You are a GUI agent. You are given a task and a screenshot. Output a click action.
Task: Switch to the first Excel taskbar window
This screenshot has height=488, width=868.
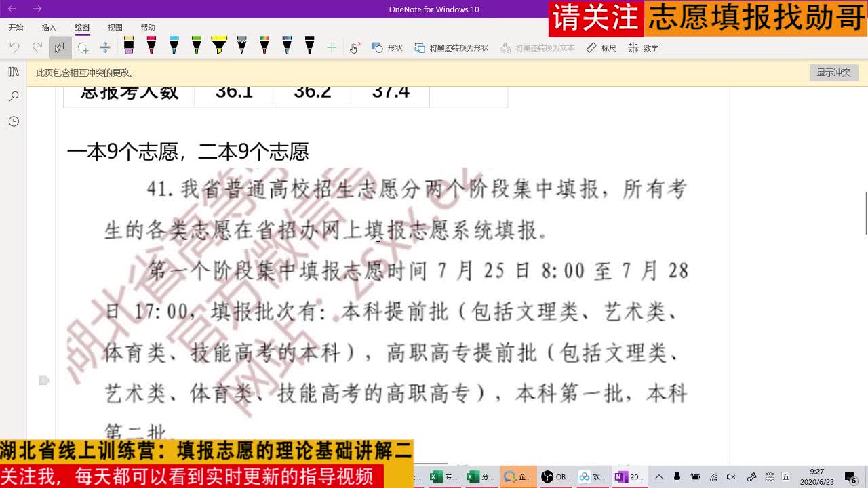coord(444,476)
